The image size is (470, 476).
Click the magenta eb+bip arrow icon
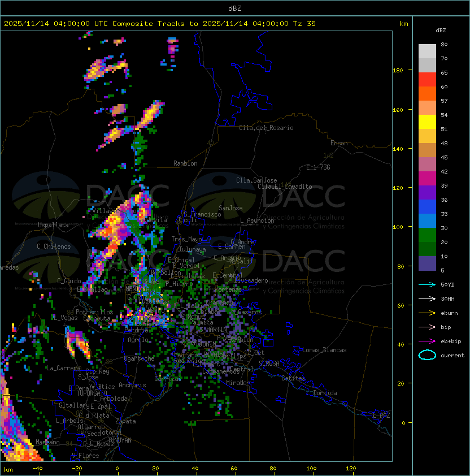coord(427,341)
